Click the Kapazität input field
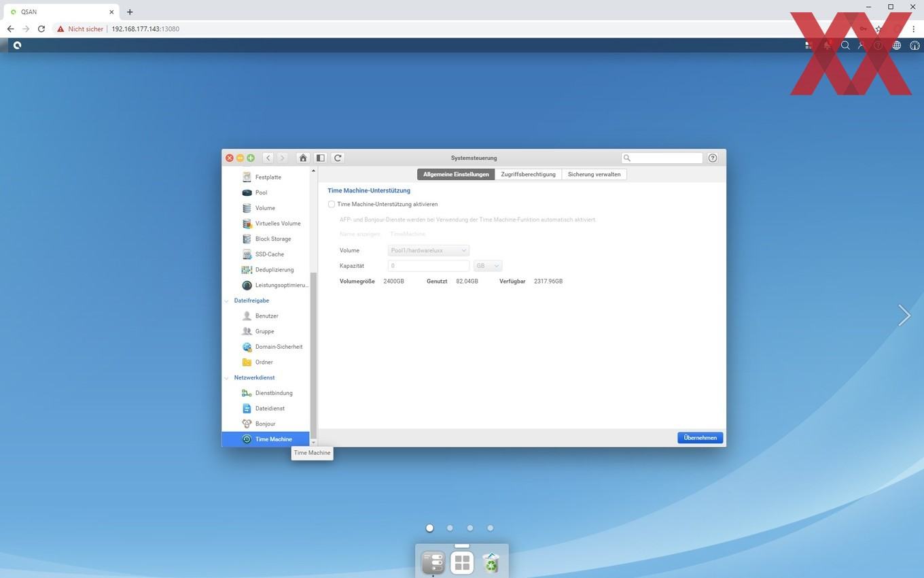Screen dimensions: 924x578 (x=429, y=266)
